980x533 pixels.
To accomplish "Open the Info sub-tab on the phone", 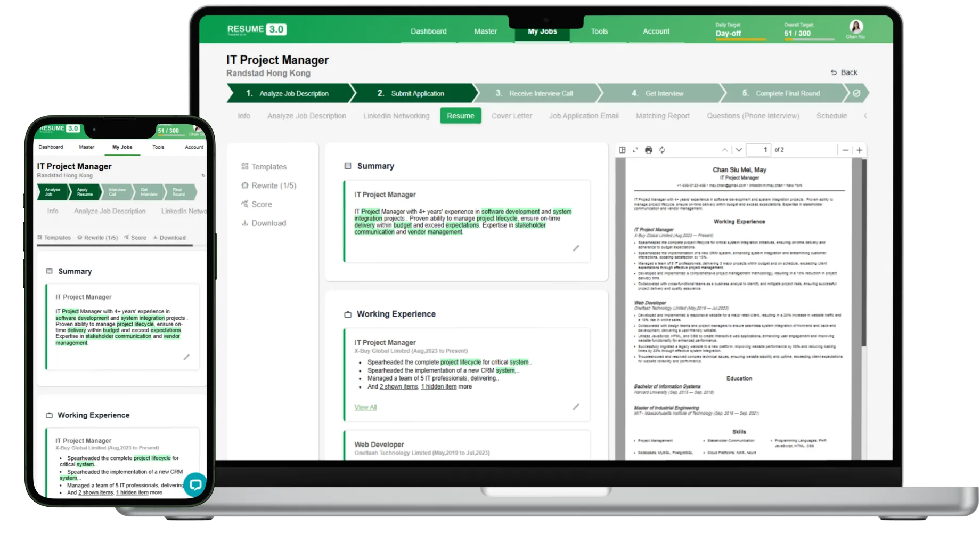I will coord(53,211).
